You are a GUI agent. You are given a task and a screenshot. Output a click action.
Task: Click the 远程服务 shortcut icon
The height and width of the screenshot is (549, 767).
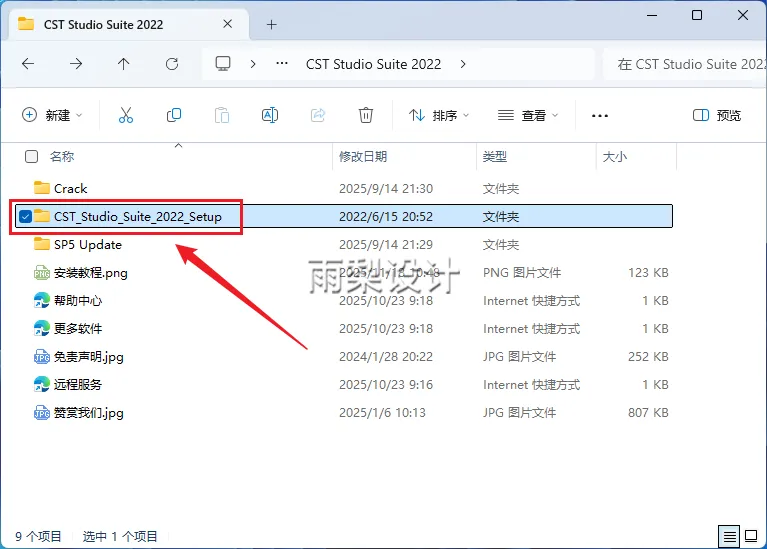[42, 385]
